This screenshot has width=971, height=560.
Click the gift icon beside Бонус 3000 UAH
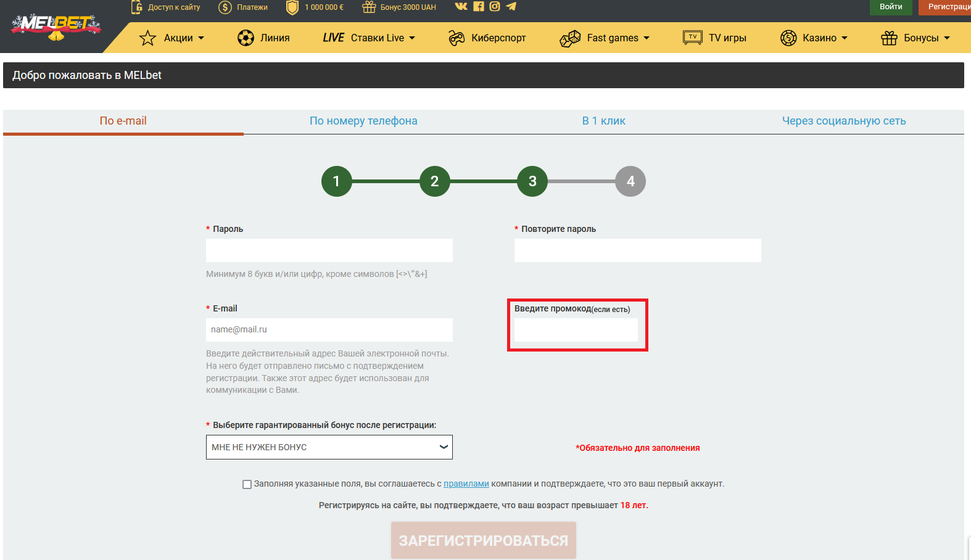(x=369, y=7)
